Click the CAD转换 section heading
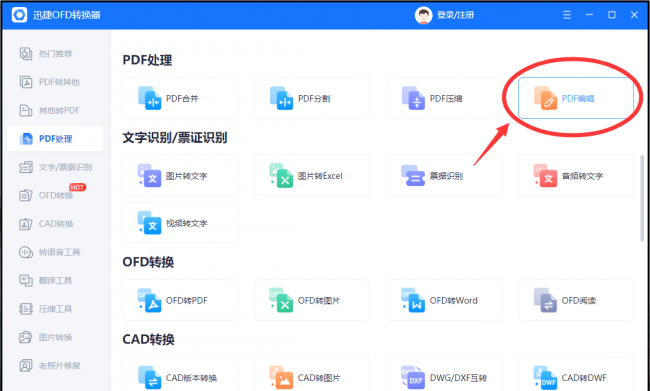Viewport: 650px width, 391px height. coord(148,340)
